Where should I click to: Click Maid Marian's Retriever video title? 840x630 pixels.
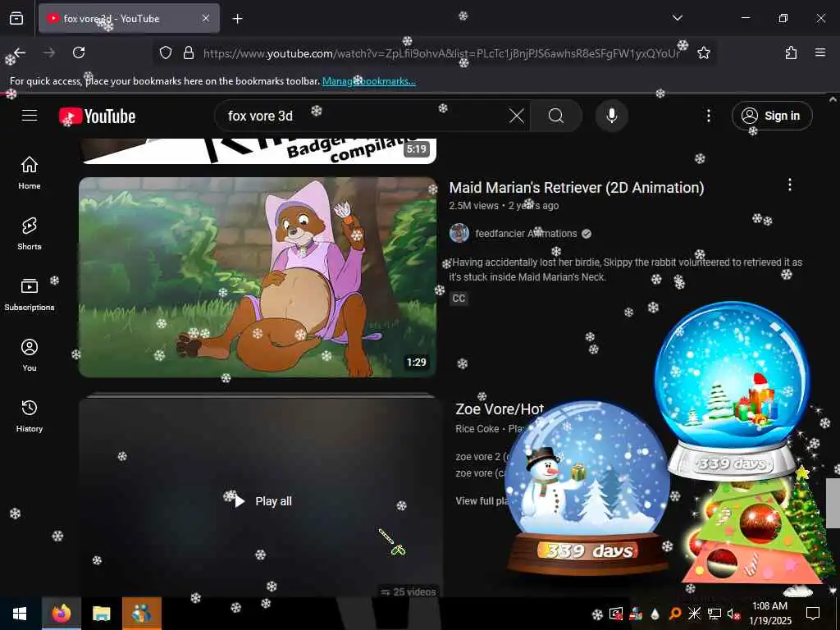(x=577, y=188)
